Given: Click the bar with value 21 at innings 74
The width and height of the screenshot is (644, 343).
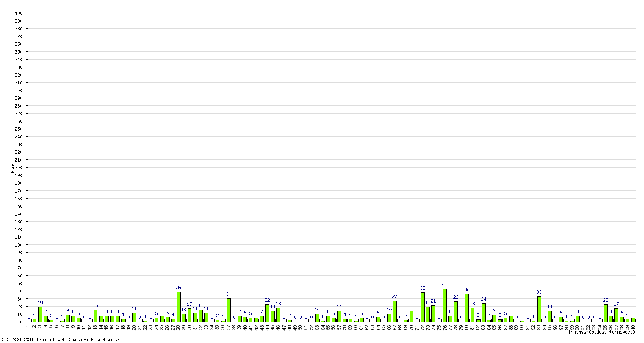Looking at the screenshot, I should pos(434,313).
